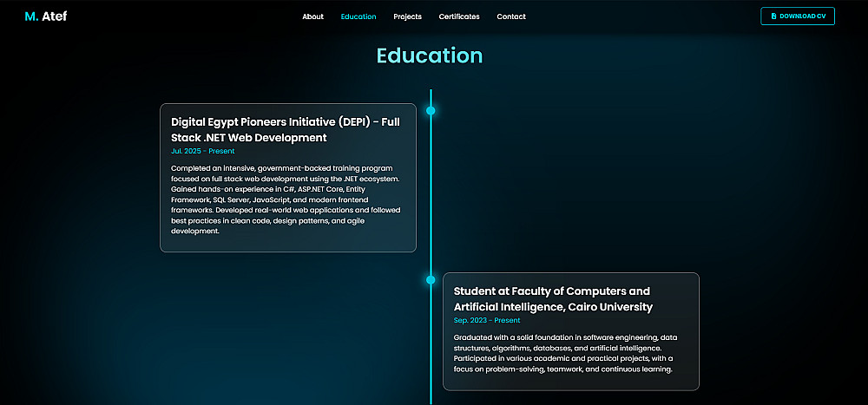Click the Cairo University description paragraph

tap(565, 354)
